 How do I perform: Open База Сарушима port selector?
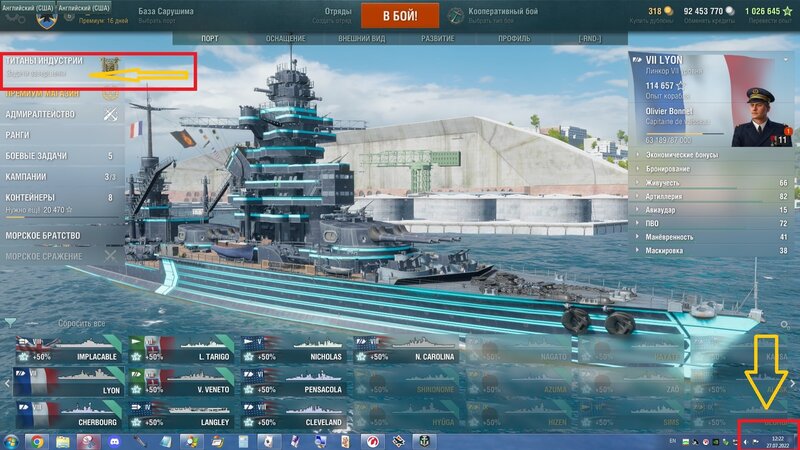[166, 15]
